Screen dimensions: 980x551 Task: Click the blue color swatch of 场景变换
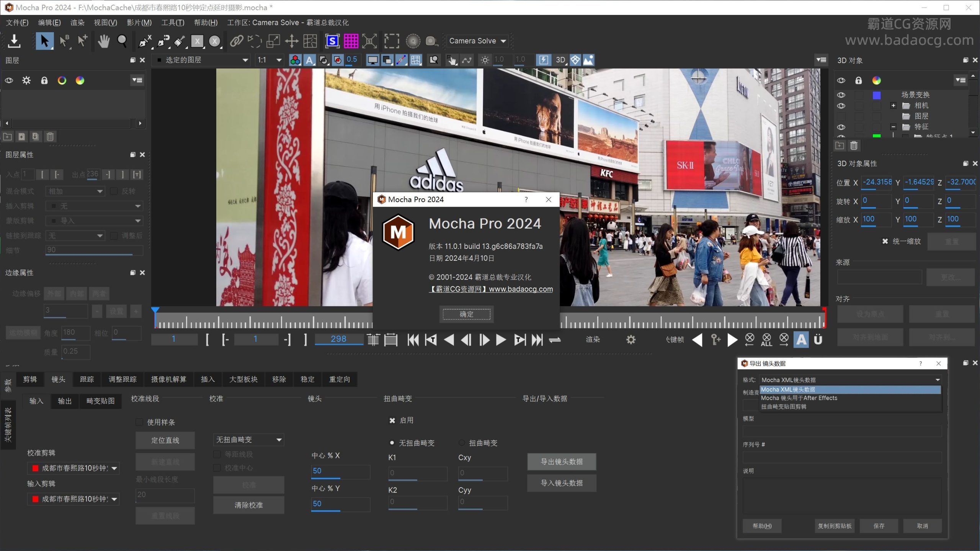click(877, 95)
